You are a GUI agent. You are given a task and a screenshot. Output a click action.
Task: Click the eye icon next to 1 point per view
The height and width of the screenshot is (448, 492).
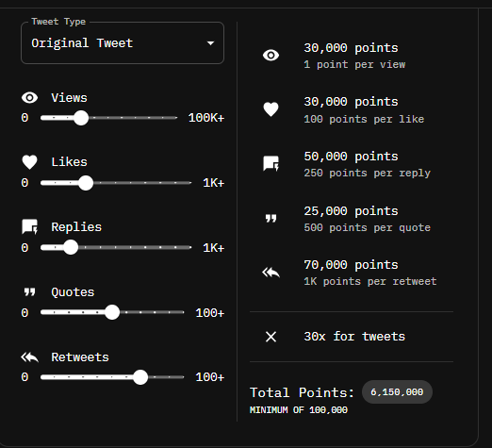[271, 56]
